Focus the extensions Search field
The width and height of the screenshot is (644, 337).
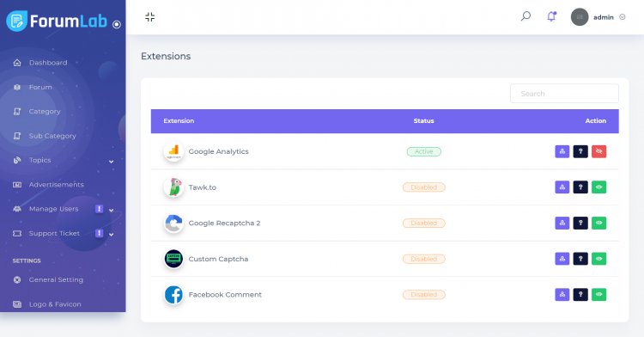click(564, 94)
